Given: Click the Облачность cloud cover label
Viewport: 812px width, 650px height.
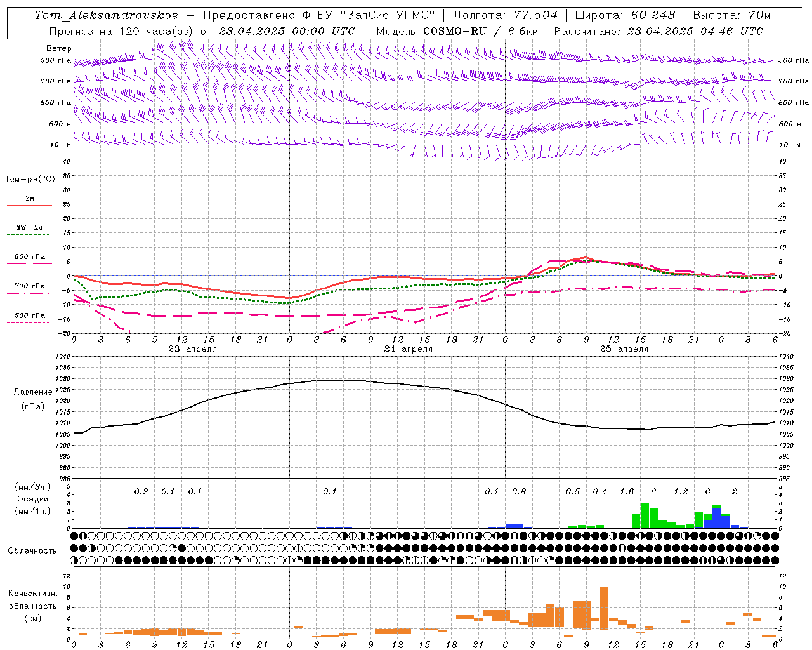Looking at the screenshot, I should [32, 550].
